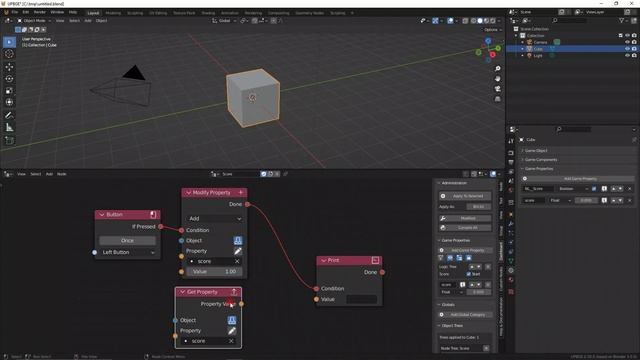Image resolution: width=640 pixels, height=360 pixels.
Task: Click the Value text field on Print node
Action: click(362, 300)
